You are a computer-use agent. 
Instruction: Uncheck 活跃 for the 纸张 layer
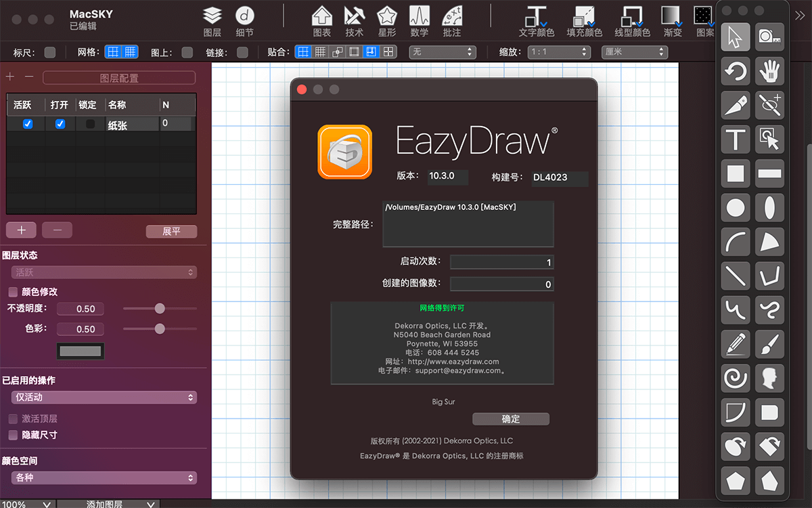(x=27, y=124)
